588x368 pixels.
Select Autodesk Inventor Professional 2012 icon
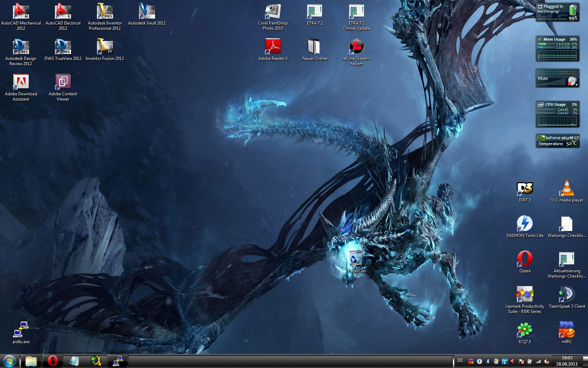point(105,16)
